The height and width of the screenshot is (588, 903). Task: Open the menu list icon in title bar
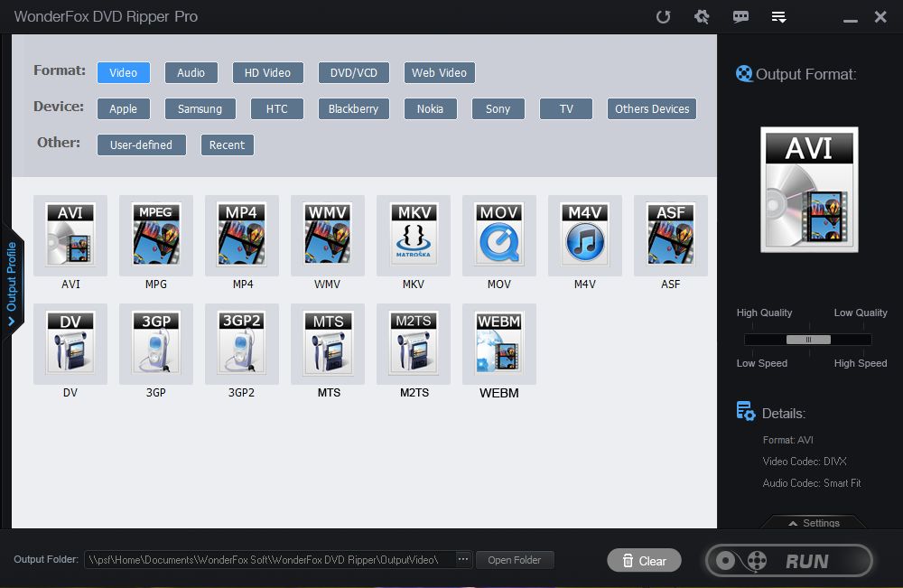click(x=778, y=16)
